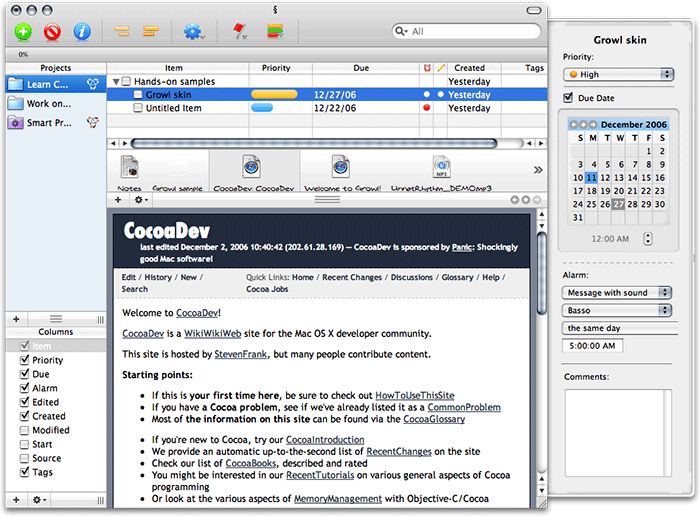Enable the Source column checkbox
Viewport: 700px width, 516px height.
[x=25, y=458]
